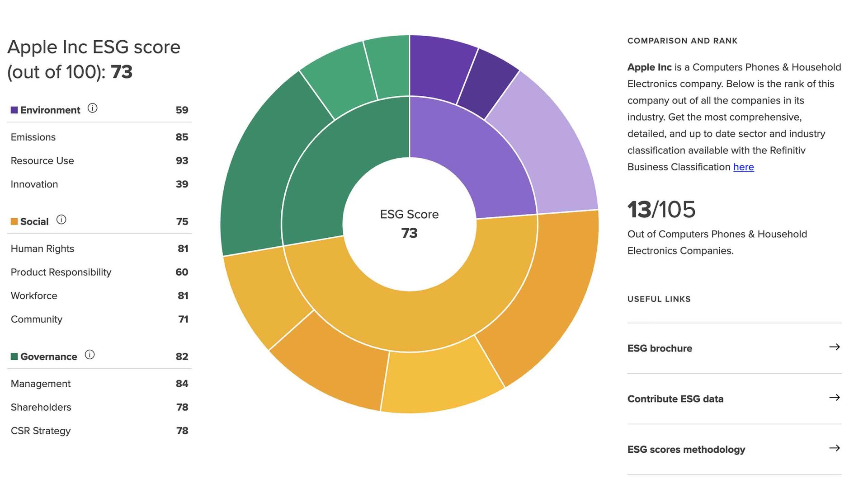The width and height of the screenshot is (868, 488).
Task: Click the Resource Use score row
Action: [99, 160]
